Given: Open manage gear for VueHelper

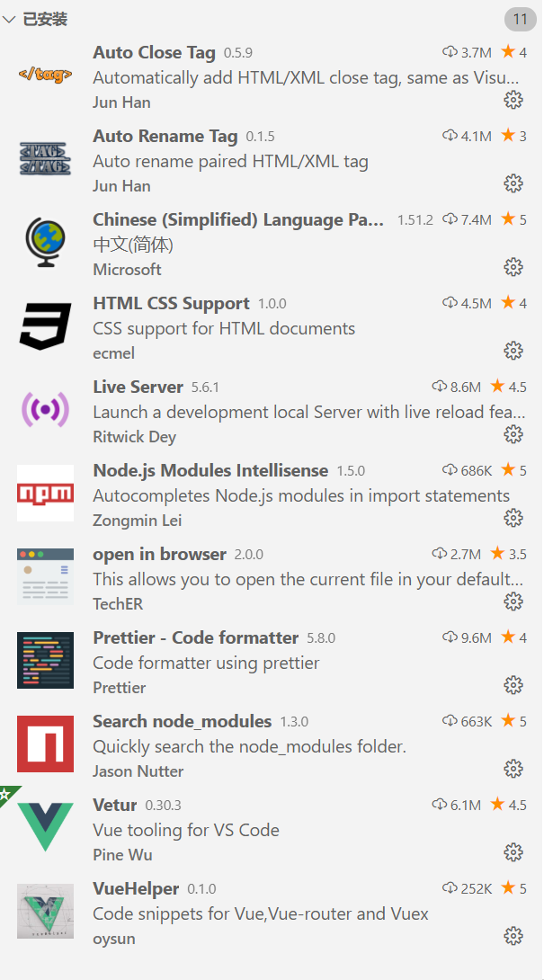Looking at the screenshot, I should tap(513, 936).
